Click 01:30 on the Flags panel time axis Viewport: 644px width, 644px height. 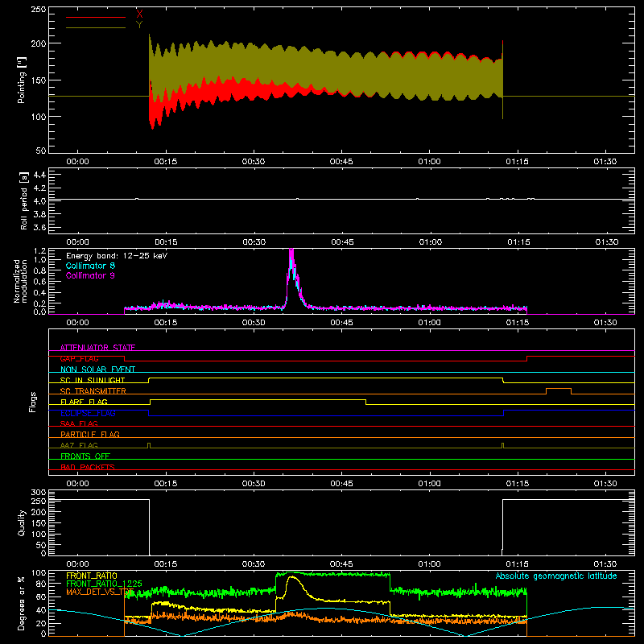point(605,484)
